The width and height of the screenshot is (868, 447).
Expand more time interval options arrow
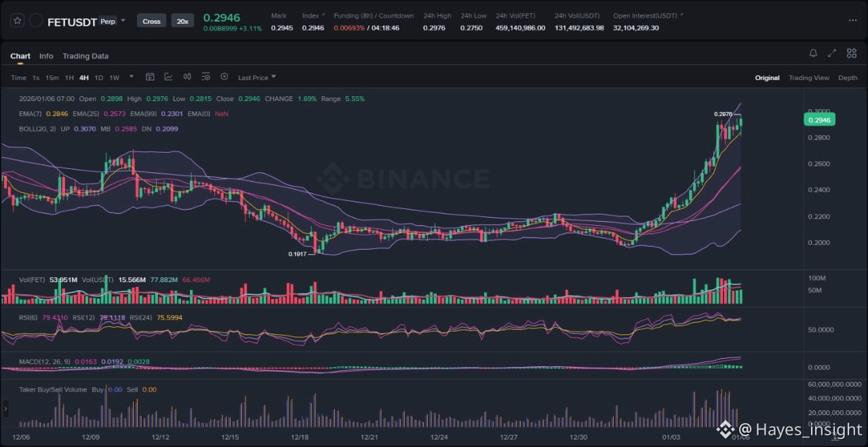pos(132,77)
